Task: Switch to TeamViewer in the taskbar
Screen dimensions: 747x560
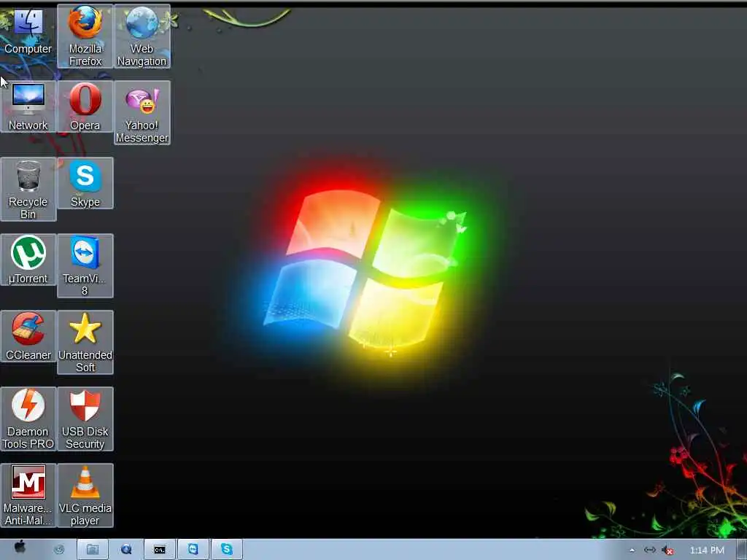Action: tap(193, 550)
